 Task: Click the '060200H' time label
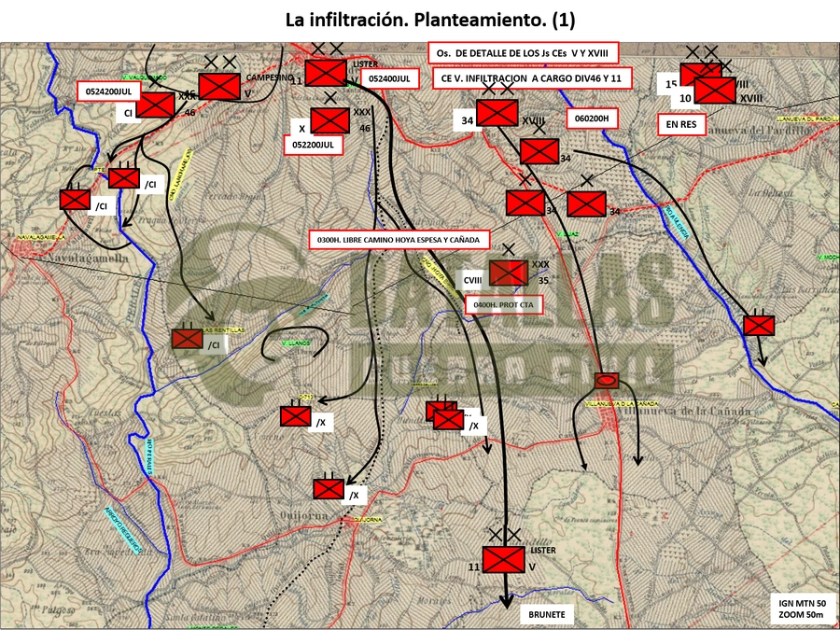point(593,119)
